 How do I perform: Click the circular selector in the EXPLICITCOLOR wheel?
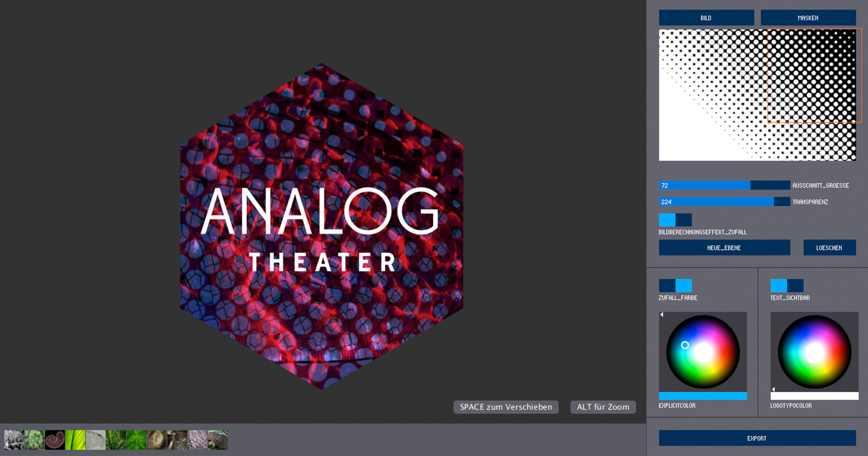(x=685, y=345)
